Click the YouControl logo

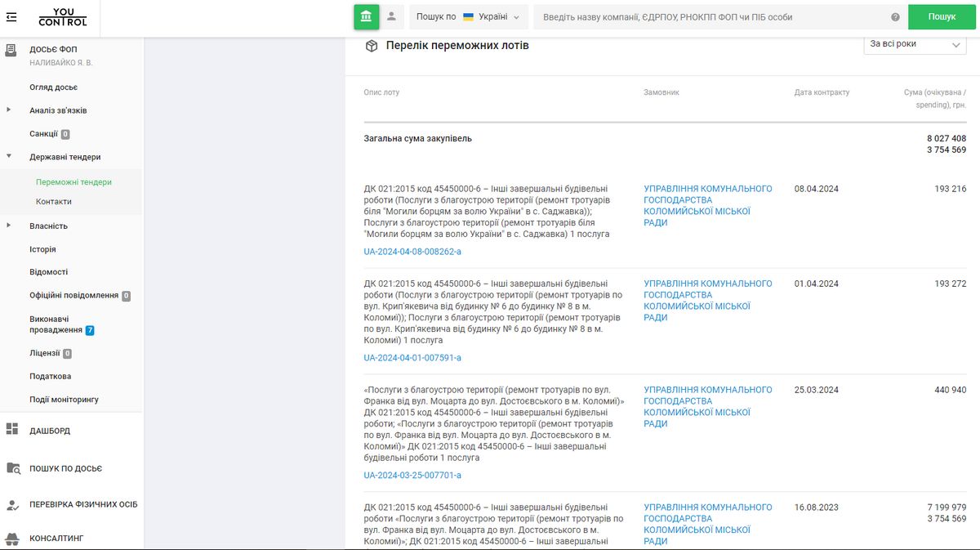pyautogui.click(x=62, y=16)
